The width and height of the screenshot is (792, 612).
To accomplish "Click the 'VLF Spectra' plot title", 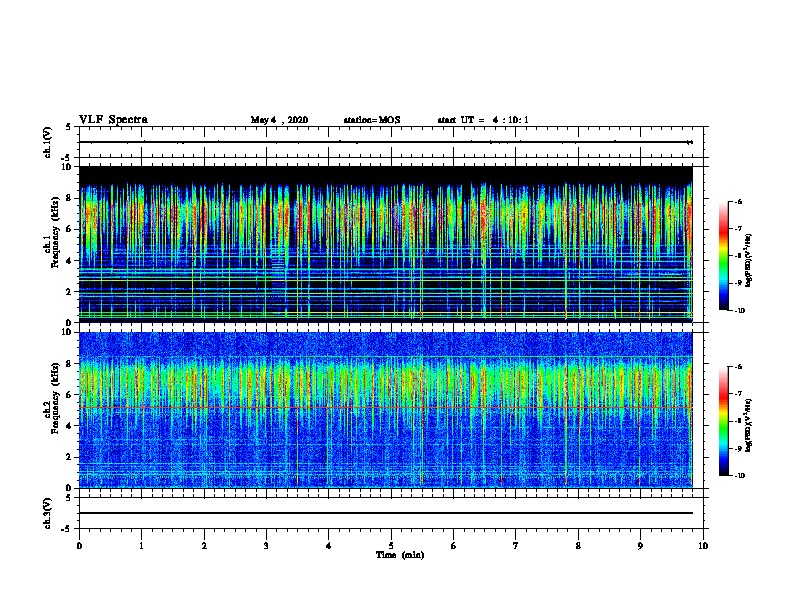I will [113, 120].
